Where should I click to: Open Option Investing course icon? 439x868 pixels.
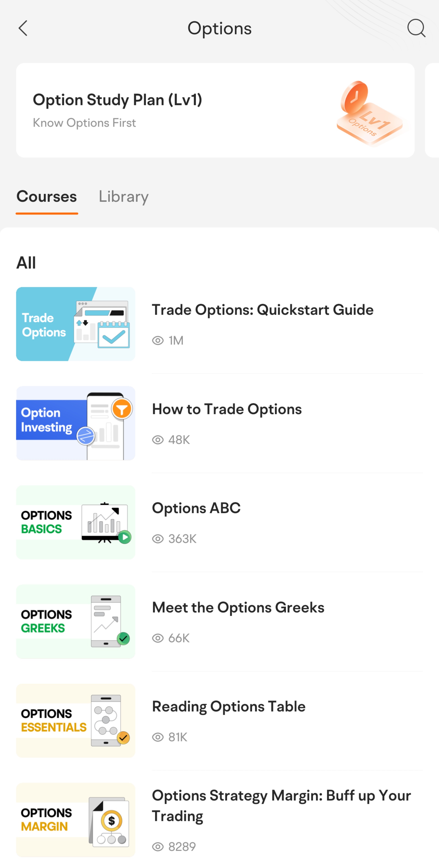point(76,423)
